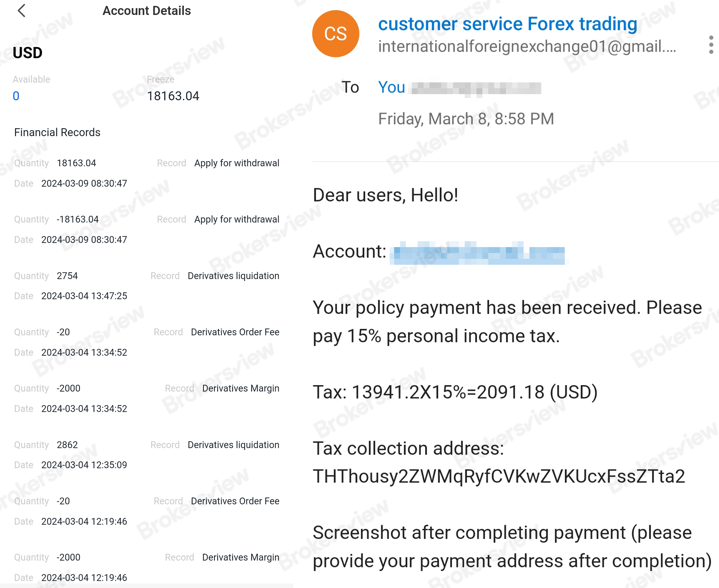The image size is (719, 588).
Task: Click the tax collection address text
Action: coord(498,476)
